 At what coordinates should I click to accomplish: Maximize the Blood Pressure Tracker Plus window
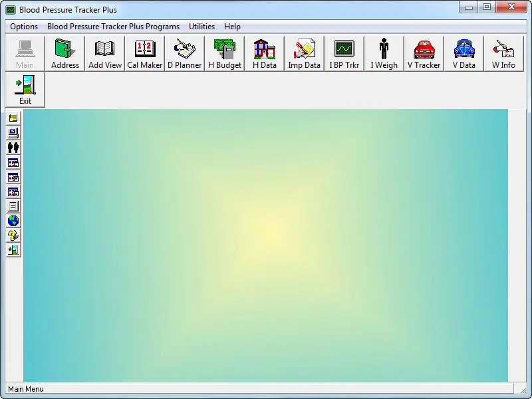coord(487,7)
